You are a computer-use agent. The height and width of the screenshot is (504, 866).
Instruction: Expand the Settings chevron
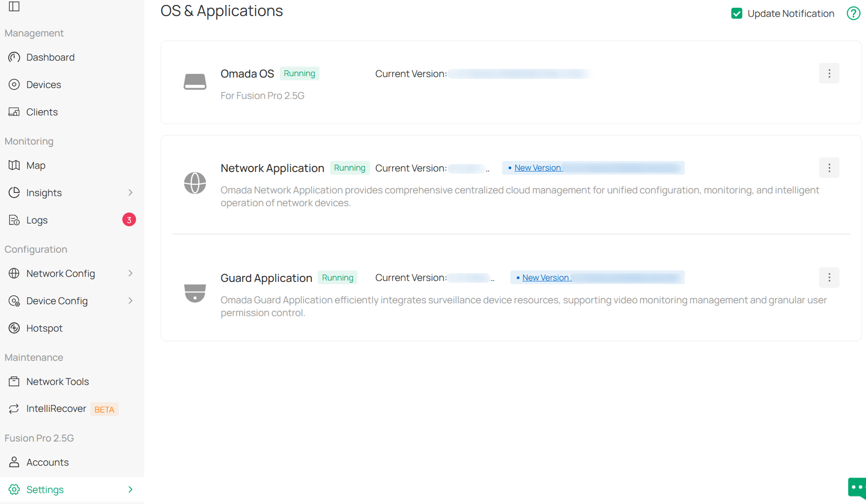tap(130, 489)
